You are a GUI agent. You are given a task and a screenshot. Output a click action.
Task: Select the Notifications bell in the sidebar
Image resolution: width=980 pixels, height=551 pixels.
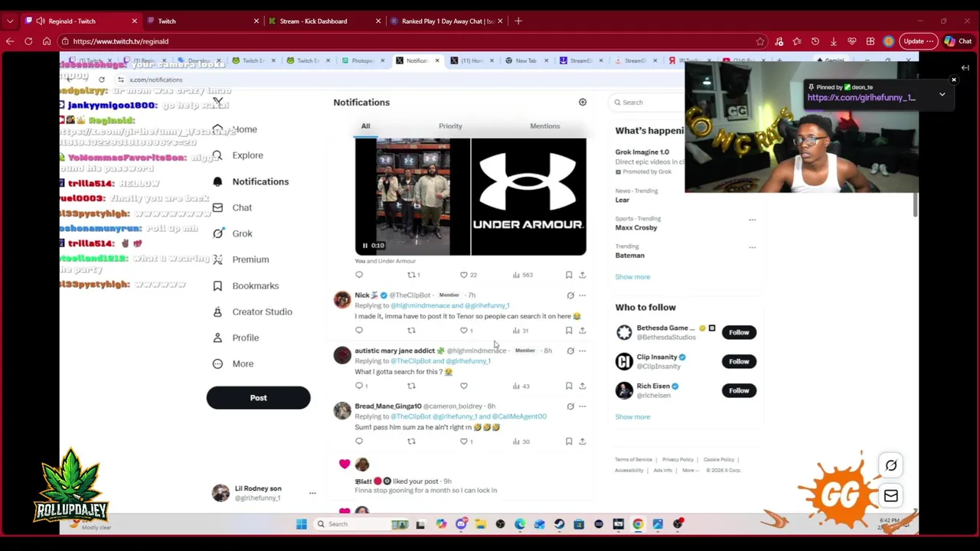click(x=217, y=181)
